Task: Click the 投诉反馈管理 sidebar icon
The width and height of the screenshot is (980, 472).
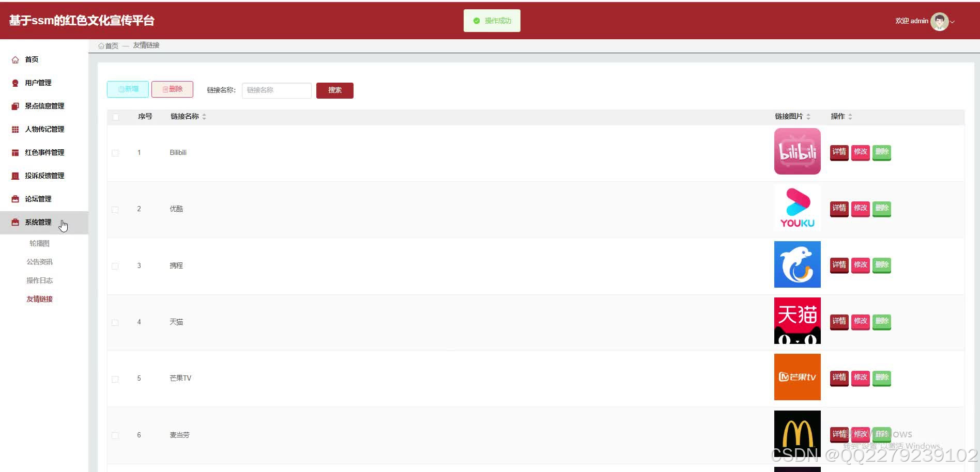Action: click(15, 176)
